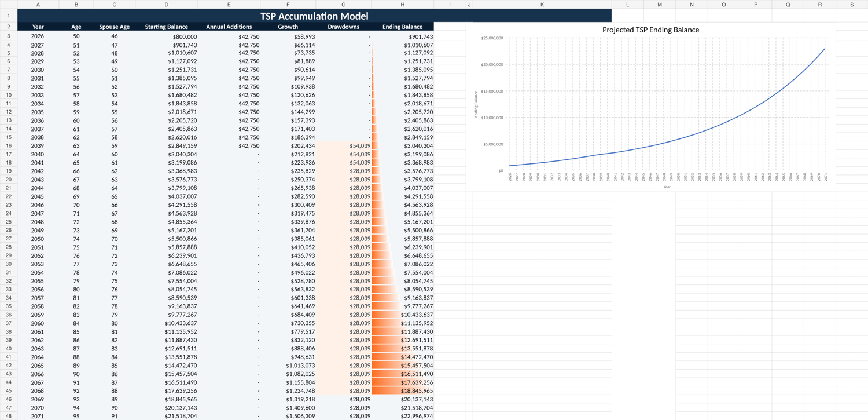Screen dimensions: 868x420
Task: Select the Ending Balance header cell
Action: click(x=403, y=27)
